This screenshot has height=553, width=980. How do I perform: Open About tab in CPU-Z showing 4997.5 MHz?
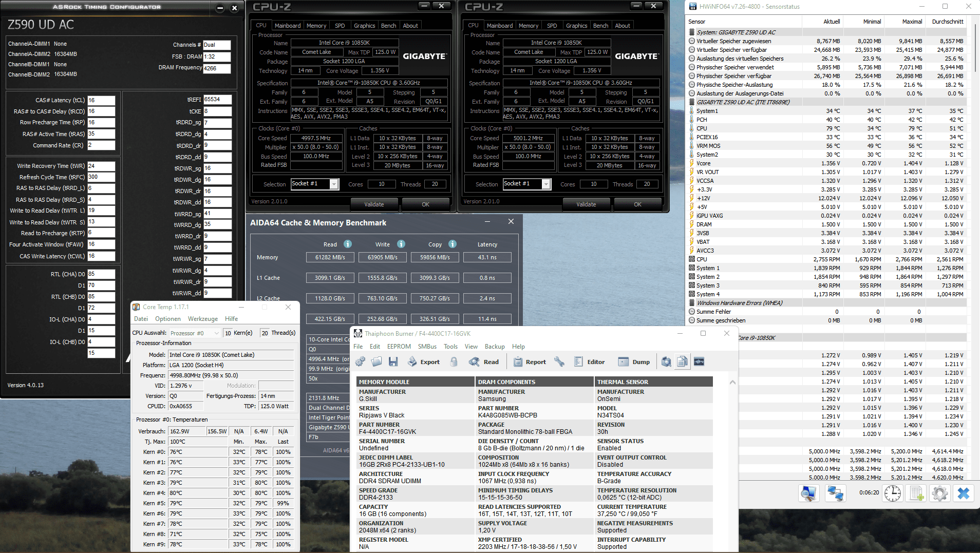pyautogui.click(x=410, y=25)
